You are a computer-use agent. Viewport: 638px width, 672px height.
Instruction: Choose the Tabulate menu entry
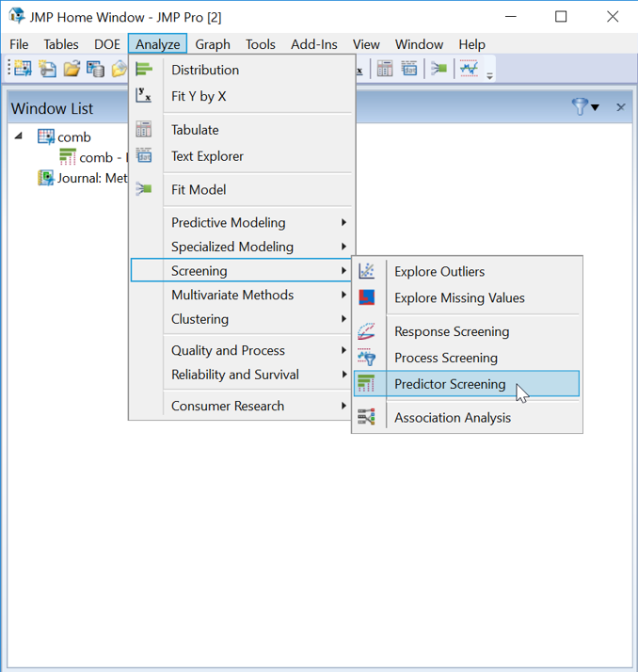pos(243,130)
